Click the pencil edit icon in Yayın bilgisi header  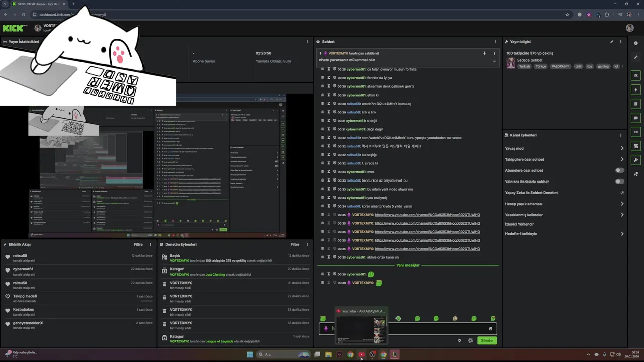pyautogui.click(x=612, y=42)
